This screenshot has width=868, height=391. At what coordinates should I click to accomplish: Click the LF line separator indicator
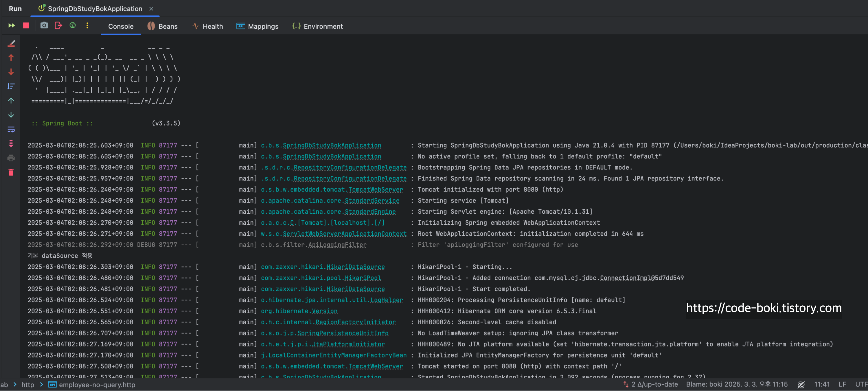coord(842,384)
